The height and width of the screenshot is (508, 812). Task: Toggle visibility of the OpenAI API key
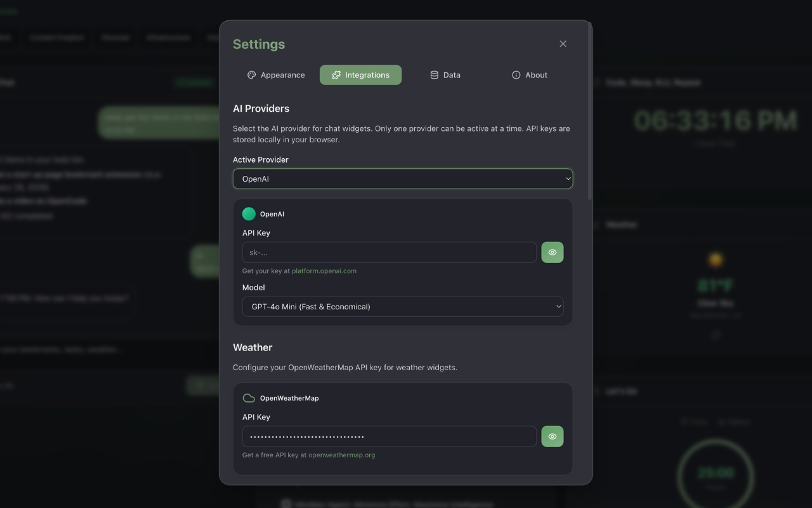(x=552, y=252)
